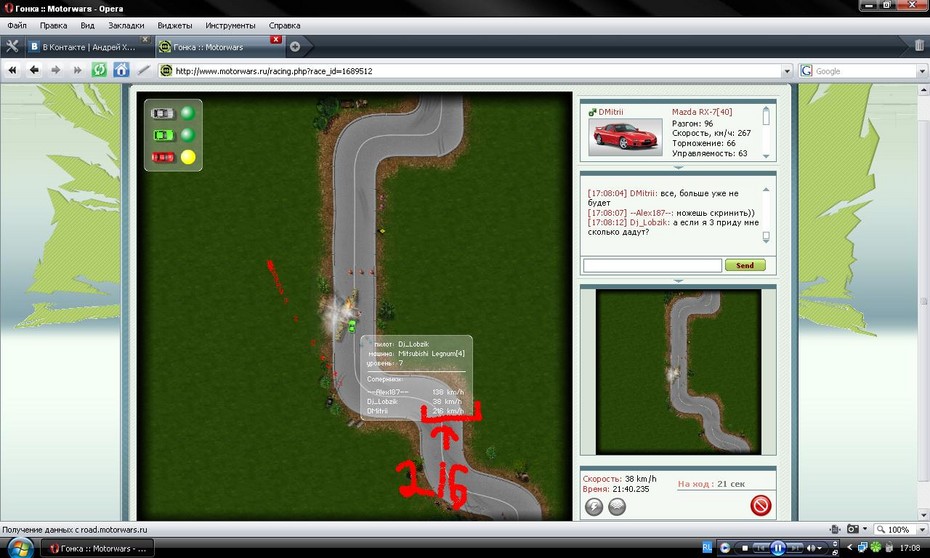The width and height of the screenshot is (930, 558).
Task: Click the status bar fit width icon
Action: pos(835,529)
